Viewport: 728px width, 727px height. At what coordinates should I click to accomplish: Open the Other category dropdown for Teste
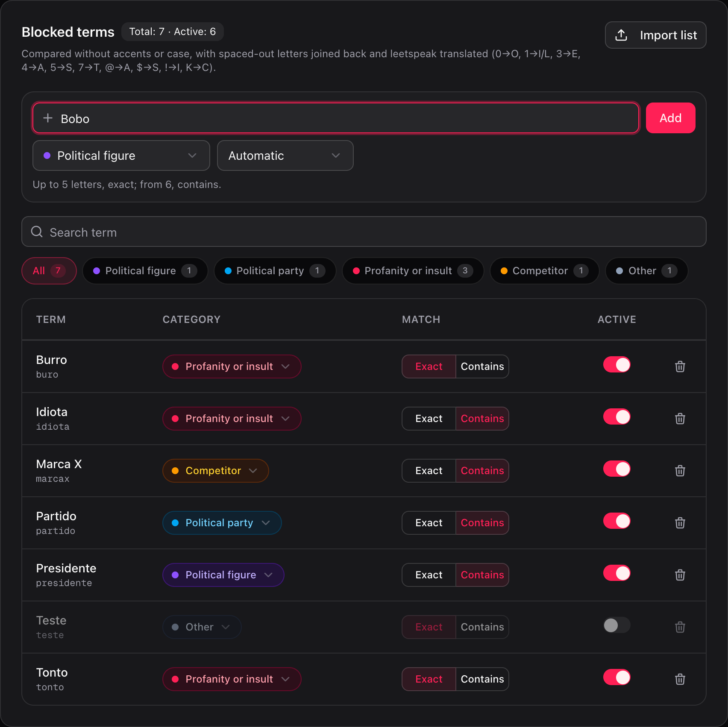pyautogui.click(x=202, y=627)
